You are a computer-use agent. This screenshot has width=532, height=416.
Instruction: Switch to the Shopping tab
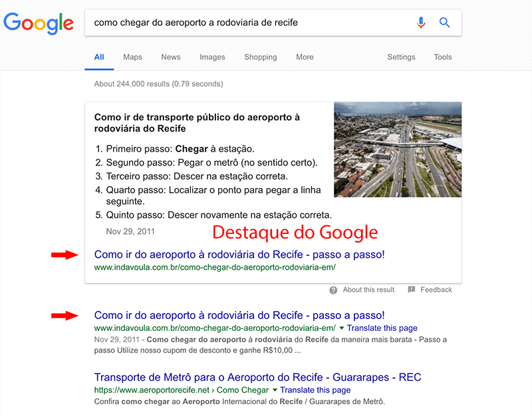[x=260, y=57]
